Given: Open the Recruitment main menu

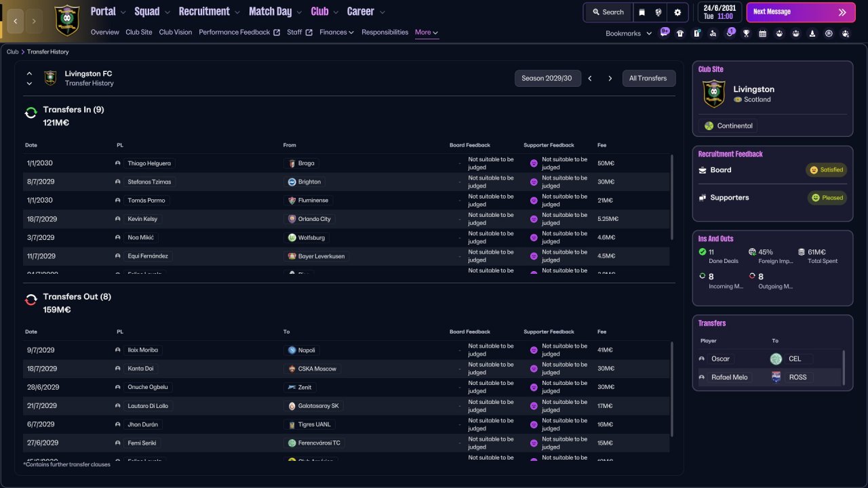Looking at the screenshot, I should click(x=209, y=12).
